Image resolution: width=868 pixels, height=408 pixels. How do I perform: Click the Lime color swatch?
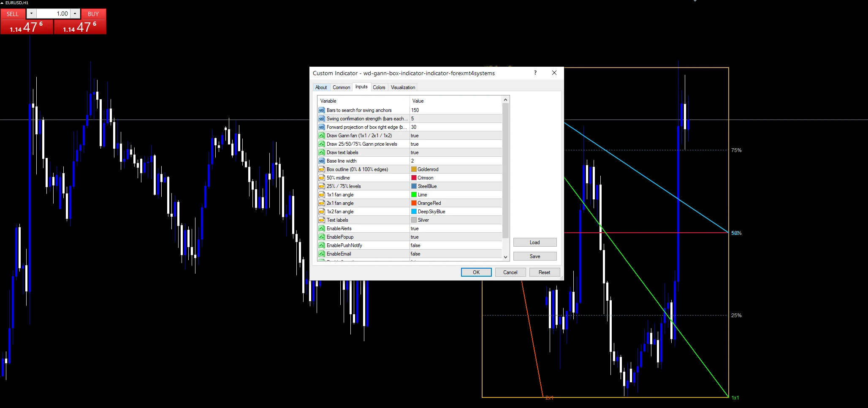[414, 195]
